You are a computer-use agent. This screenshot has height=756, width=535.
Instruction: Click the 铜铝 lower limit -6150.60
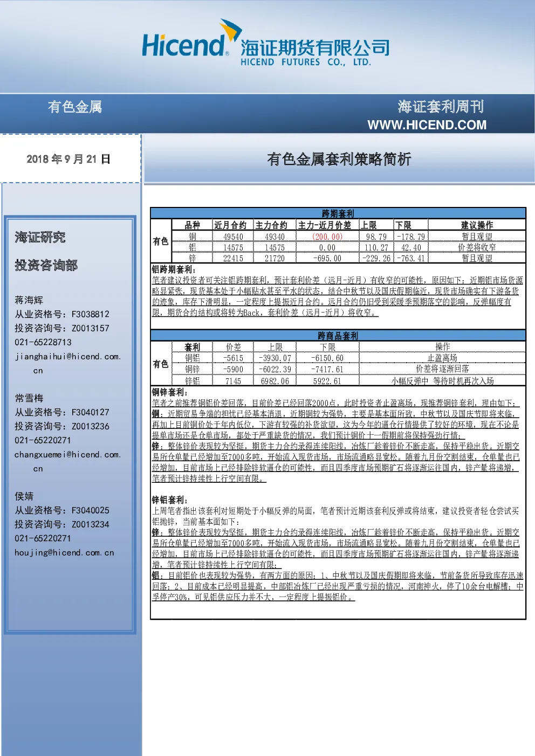click(327, 358)
